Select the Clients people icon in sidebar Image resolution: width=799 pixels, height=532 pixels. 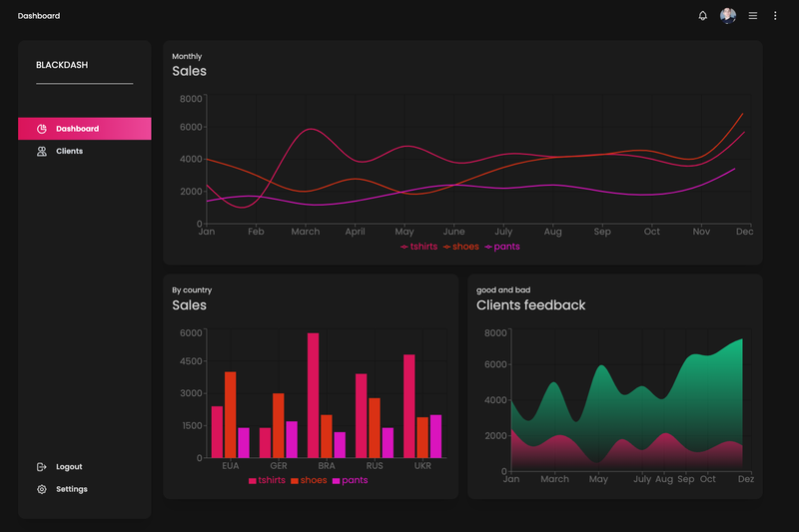(x=42, y=151)
